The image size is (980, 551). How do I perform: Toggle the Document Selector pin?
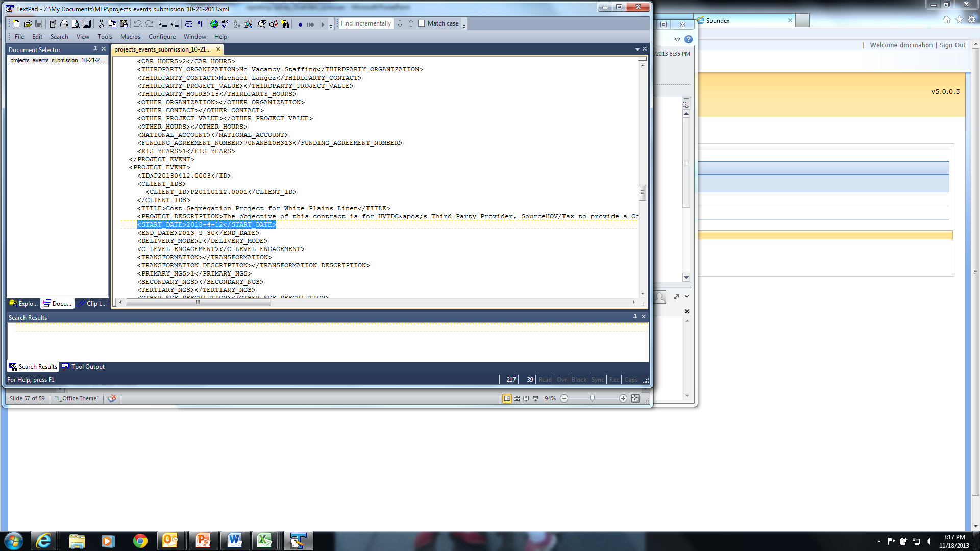tap(95, 49)
